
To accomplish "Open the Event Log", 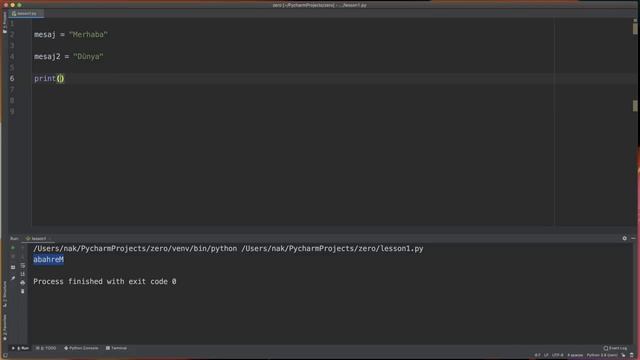I will pyautogui.click(x=615, y=348).
